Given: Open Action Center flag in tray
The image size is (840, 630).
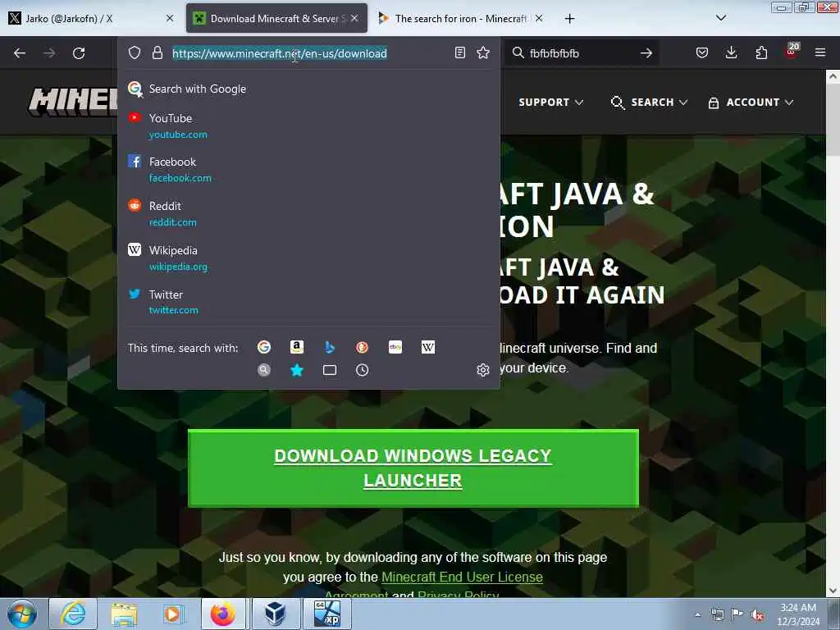Looking at the screenshot, I should [x=737, y=615].
